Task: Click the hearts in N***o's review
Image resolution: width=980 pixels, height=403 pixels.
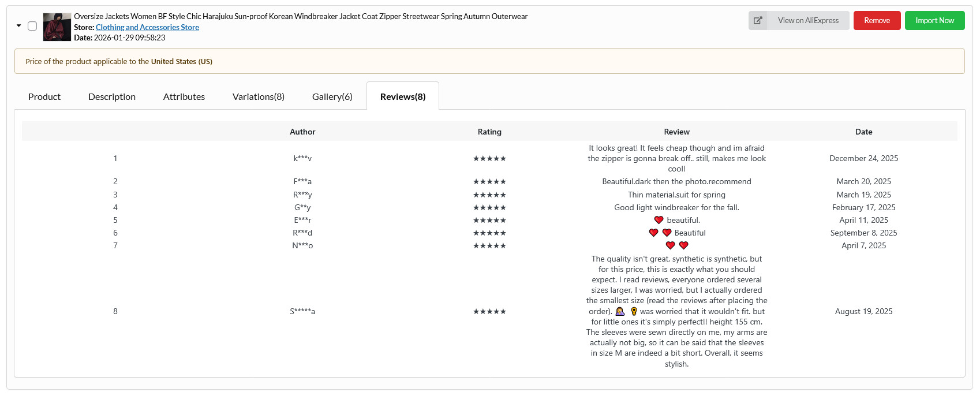Action: [x=676, y=245]
